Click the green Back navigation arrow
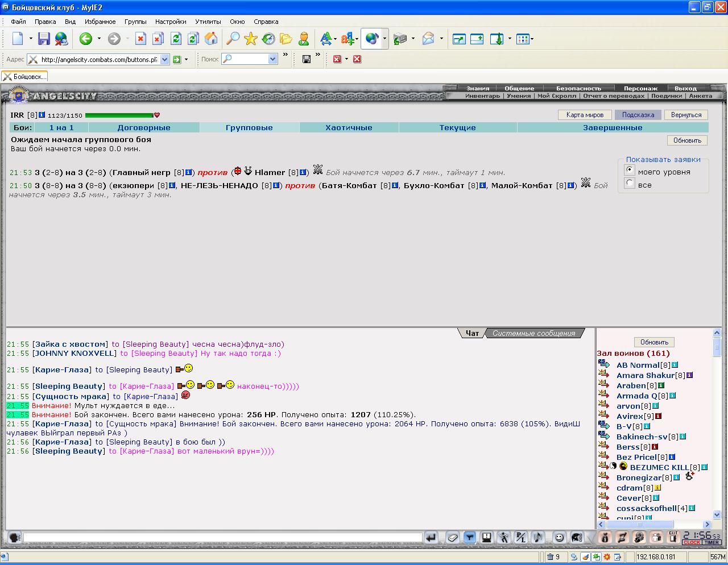Image resolution: width=728 pixels, height=565 pixels. click(x=86, y=39)
